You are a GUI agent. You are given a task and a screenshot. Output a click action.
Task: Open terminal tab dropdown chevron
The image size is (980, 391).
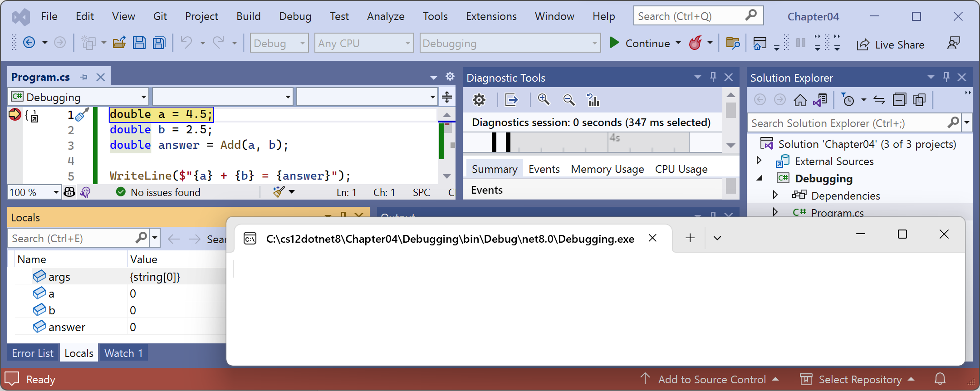click(x=717, y=238)
